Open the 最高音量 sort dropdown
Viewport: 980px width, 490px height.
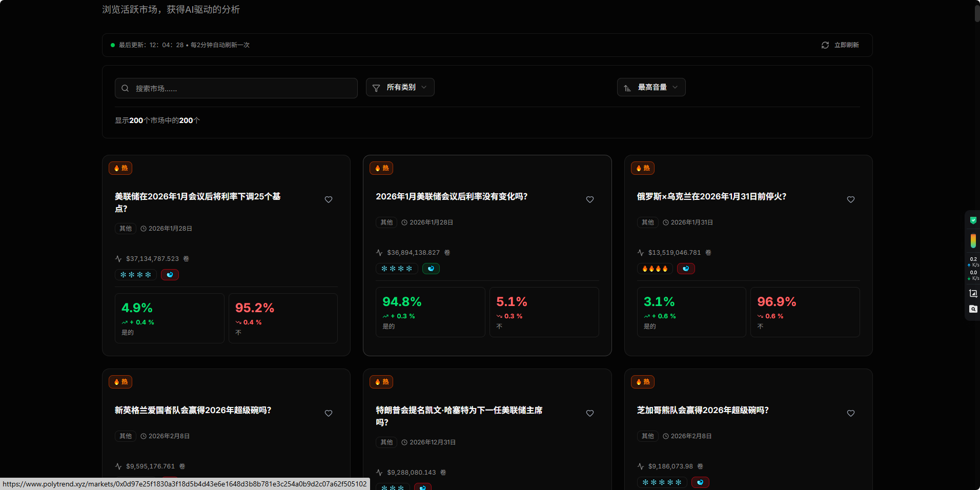651,88
